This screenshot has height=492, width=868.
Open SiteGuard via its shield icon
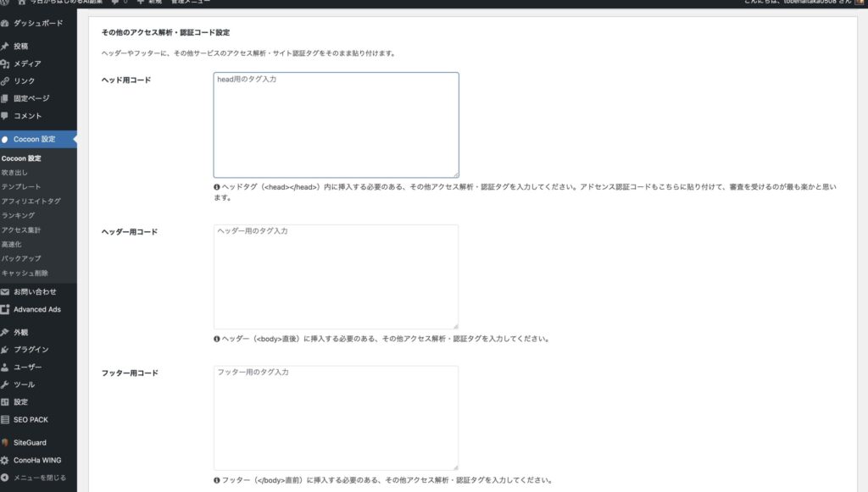[x=4, y=442]
